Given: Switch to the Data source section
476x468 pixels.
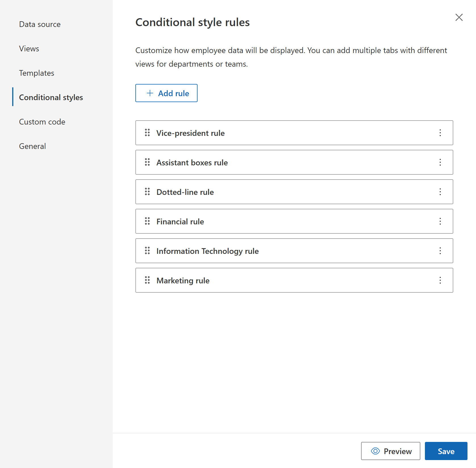Looking at the screenshot, I should click(x=40, y=24).
